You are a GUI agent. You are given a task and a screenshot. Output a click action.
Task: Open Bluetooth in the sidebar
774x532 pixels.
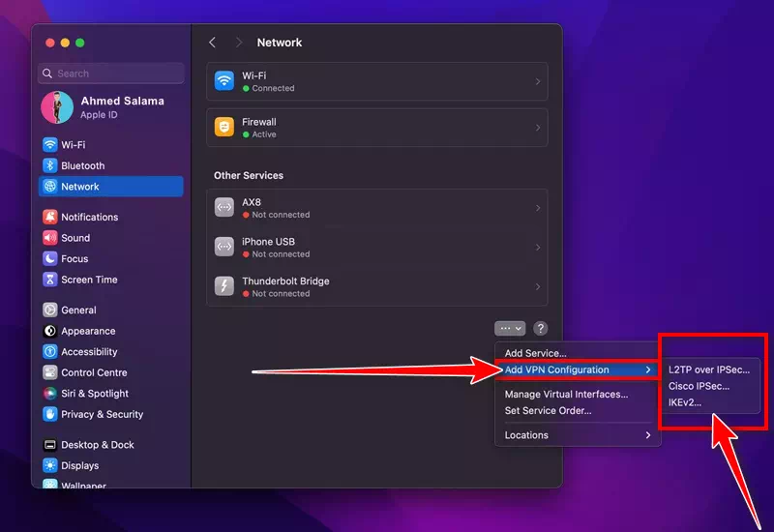tap(110, 165)
